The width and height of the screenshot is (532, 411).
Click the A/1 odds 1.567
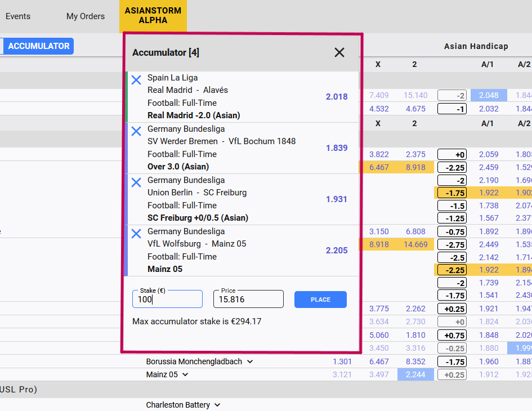coord(489,218)
